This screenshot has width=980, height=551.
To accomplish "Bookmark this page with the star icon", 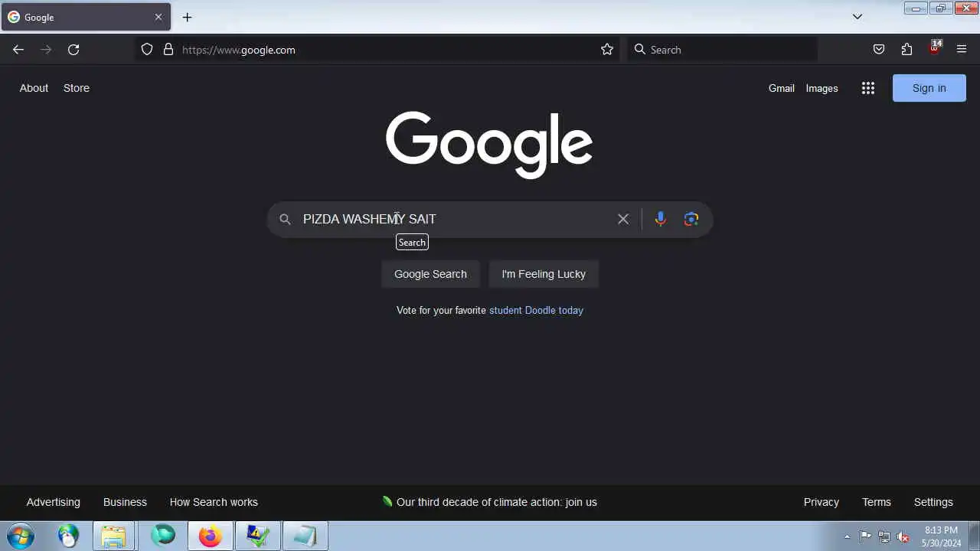I will [607, 50].
